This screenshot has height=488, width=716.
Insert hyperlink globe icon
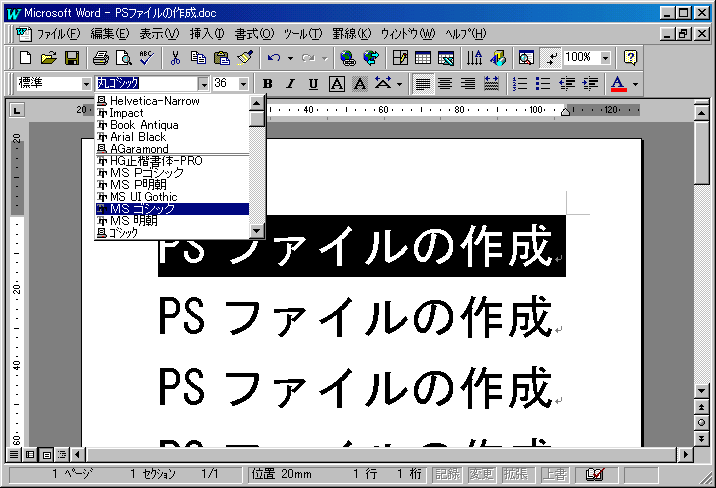[348, 58]
